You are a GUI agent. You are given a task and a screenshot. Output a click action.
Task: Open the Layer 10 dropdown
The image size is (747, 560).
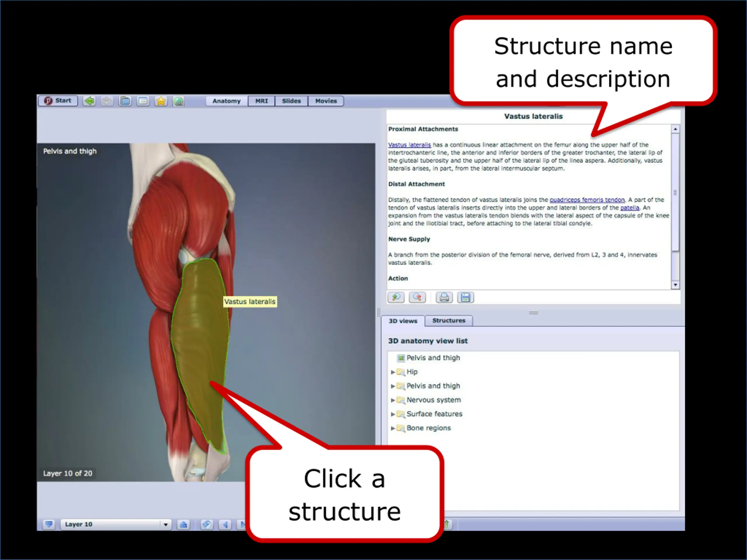(116, 524)
